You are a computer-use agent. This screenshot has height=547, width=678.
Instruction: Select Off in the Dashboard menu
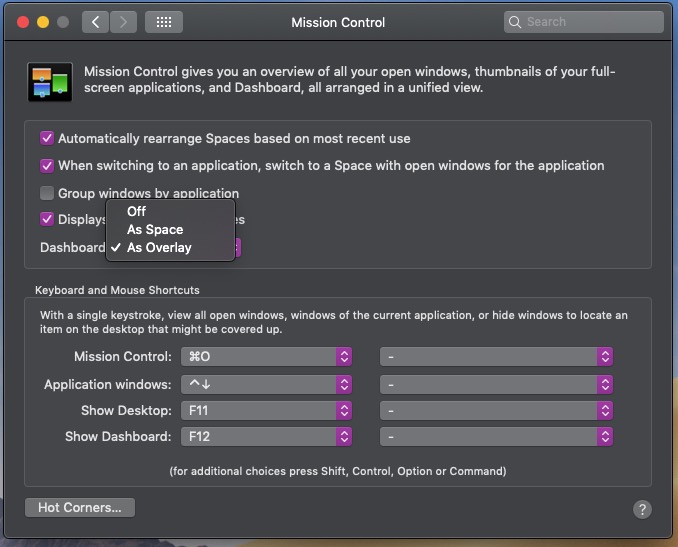(x=170, y=211)
